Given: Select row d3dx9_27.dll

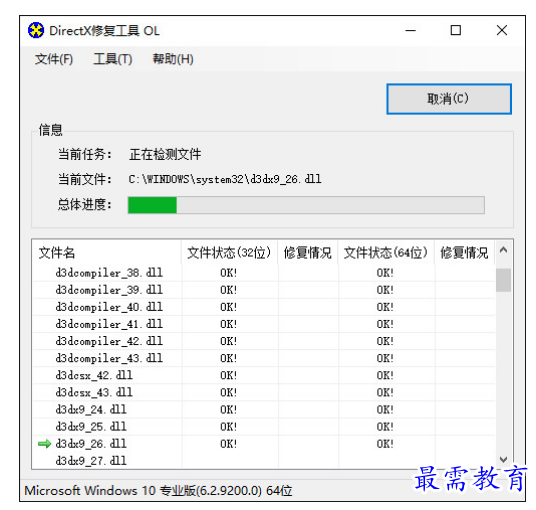Looking at the screenshot, I should pyautogui.click(x=264, y=461).
